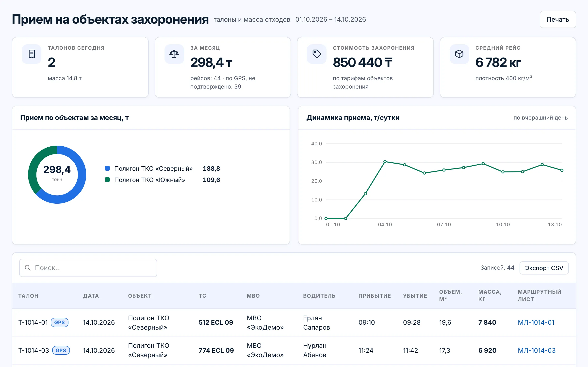Click the blue Полигон ТКО «Северный» legend swatch

pos(107,168)
